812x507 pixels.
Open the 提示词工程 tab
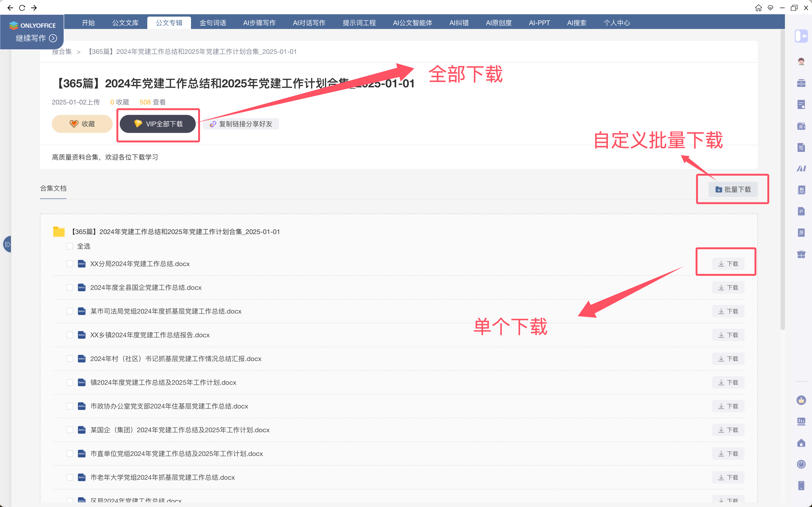[359, 23]
